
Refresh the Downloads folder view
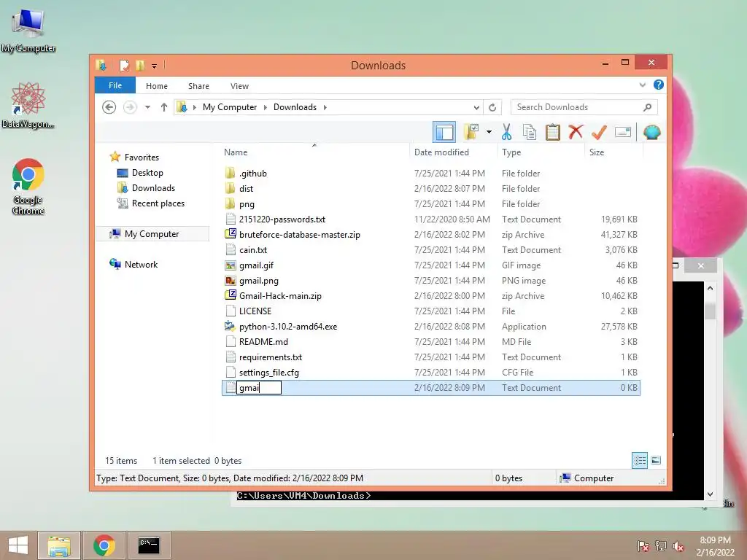click(x=492, y=107)
